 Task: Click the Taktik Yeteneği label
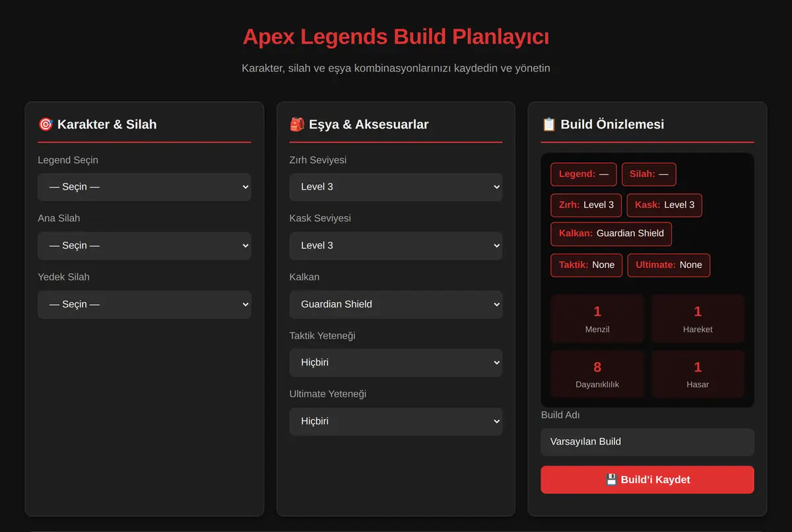pos(322,335)
